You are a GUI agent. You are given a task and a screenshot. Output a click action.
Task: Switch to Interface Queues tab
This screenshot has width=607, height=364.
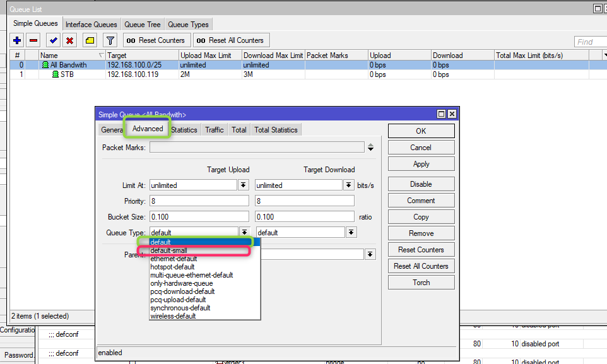91,25
